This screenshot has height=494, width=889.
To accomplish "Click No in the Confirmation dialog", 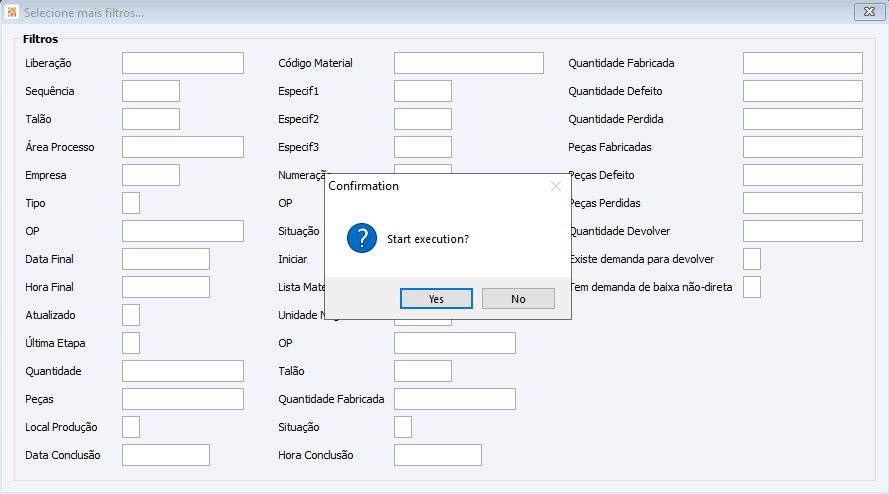I will click(x=518, y=299).
